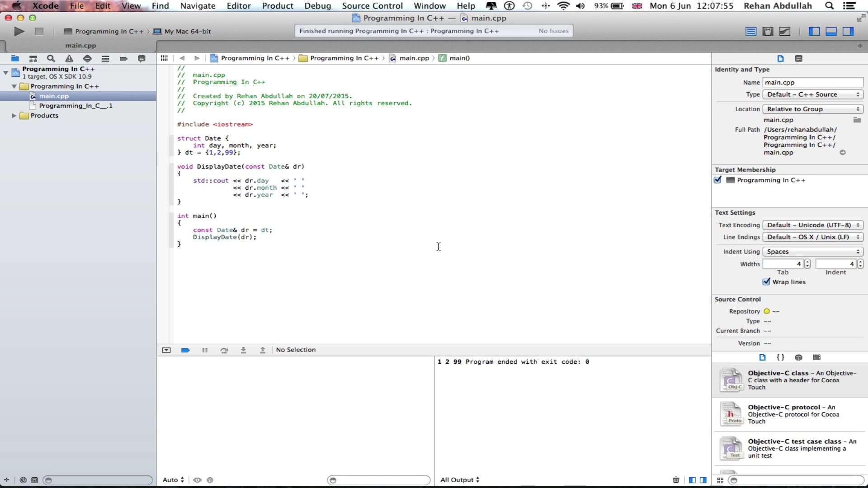Click the All Output console filter
Screen dimensions: 868x488
coord(459,480)
